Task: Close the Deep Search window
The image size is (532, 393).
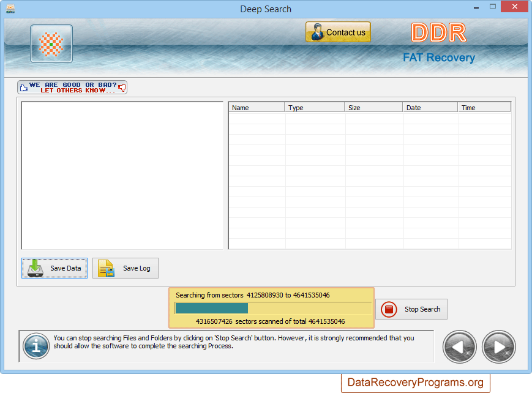Action: (x=515, y=7)
